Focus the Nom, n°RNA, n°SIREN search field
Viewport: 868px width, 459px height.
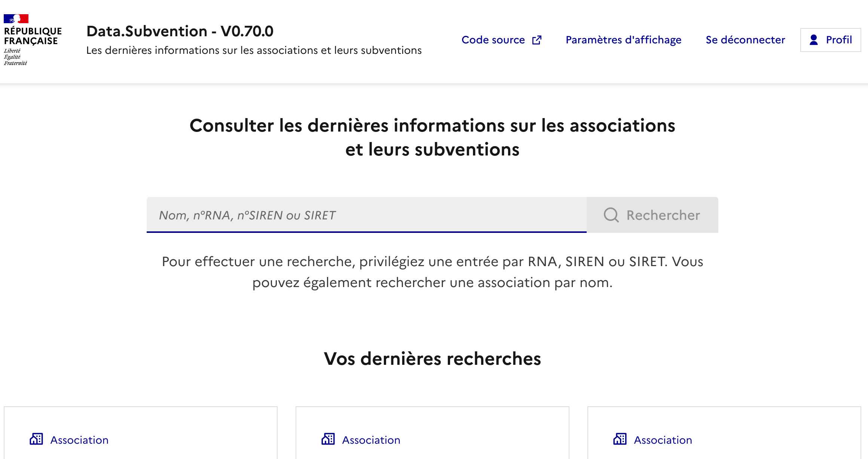point(367,215)
